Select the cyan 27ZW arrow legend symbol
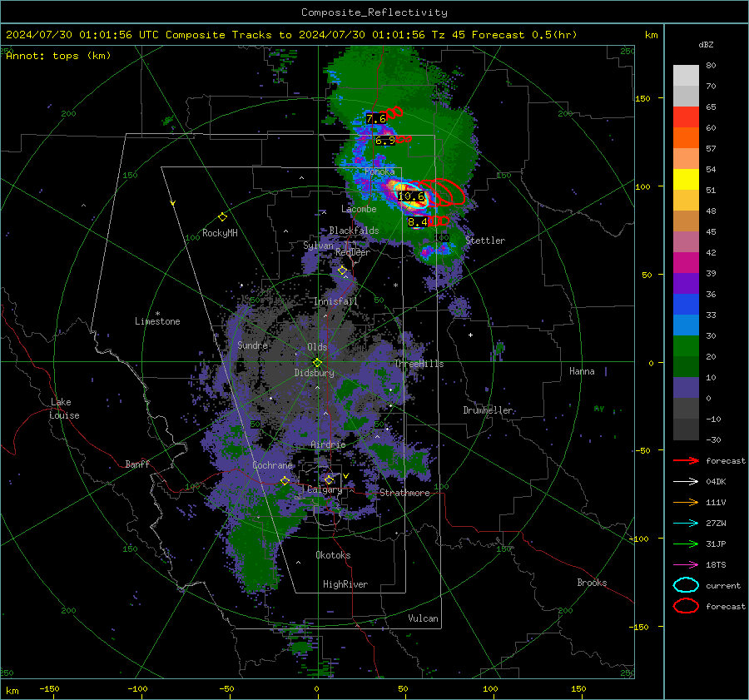 pos(686,524)
